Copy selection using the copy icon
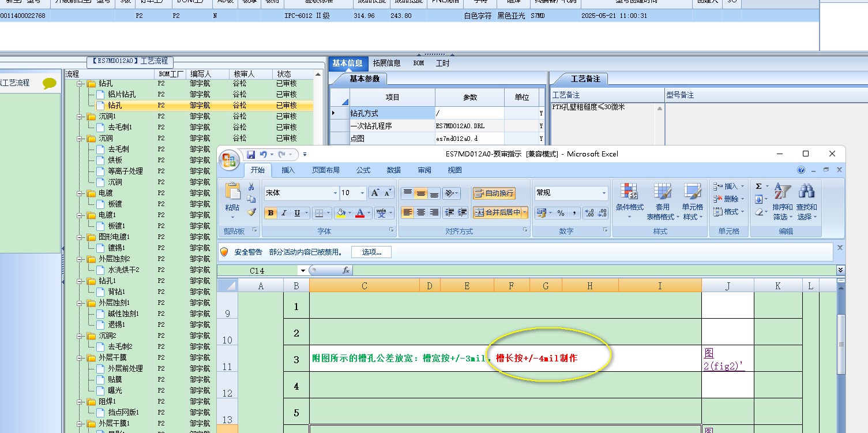 (x=251, y=199)
